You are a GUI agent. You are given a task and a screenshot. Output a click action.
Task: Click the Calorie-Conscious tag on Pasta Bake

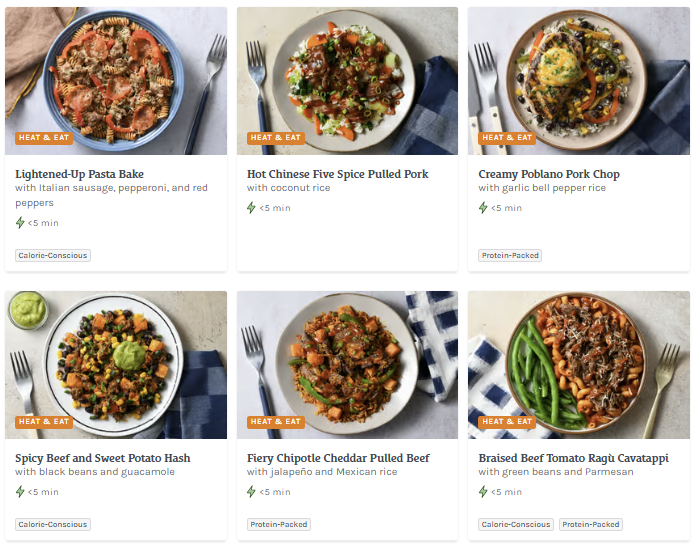point(53,255)
